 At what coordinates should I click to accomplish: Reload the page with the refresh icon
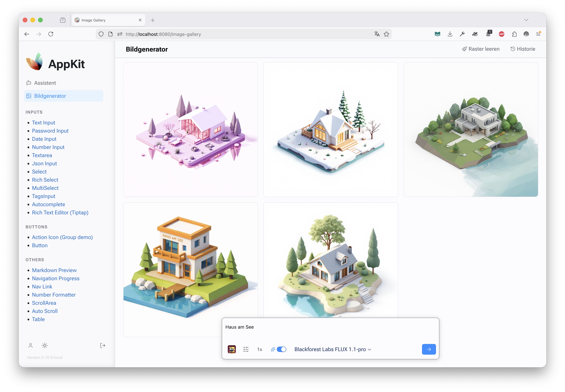(x=51, y=34)
